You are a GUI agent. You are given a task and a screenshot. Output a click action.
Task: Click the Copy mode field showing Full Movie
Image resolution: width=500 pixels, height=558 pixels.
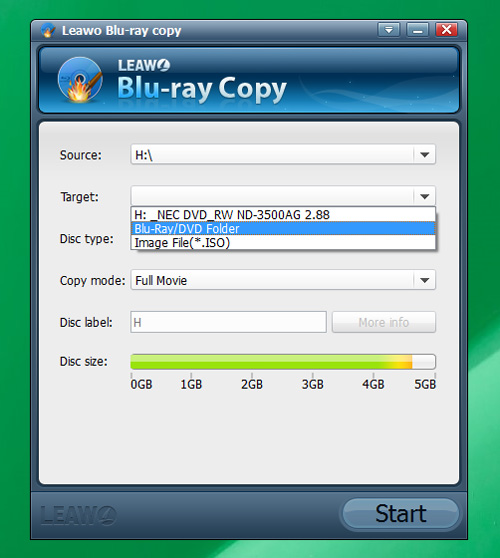click(283, 280)
